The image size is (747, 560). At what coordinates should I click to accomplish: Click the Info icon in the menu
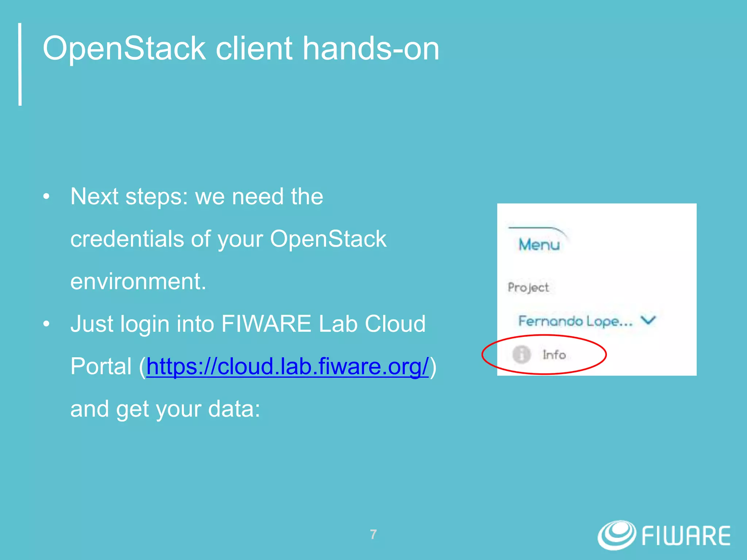pyautogui.click(x=521, y=354)
